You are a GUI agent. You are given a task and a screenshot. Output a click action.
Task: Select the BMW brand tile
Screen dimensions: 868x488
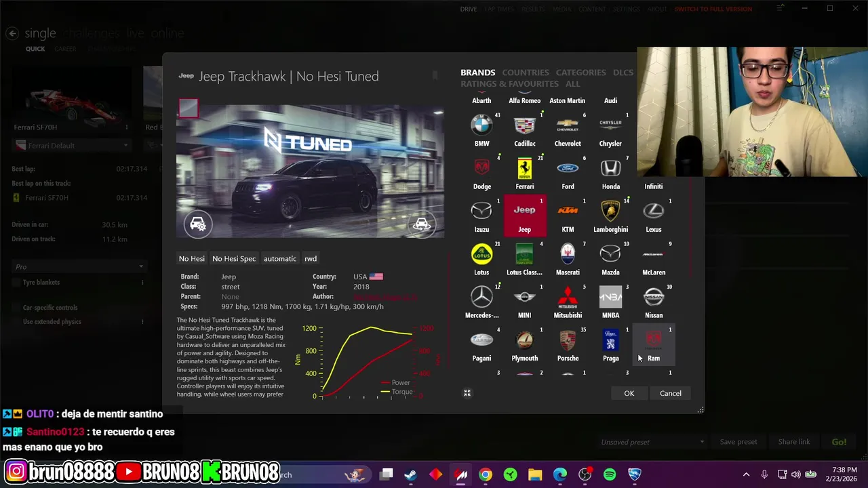point(481,129)
